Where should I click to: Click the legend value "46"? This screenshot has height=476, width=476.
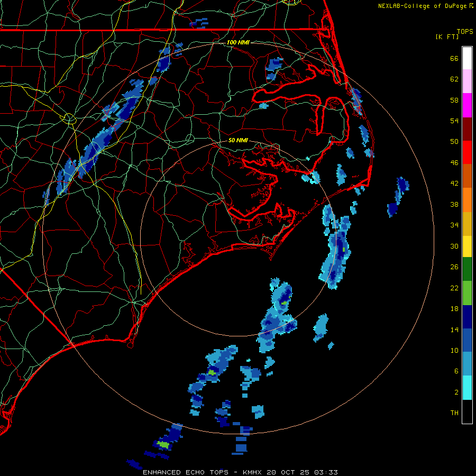click(x=454, y=163)
